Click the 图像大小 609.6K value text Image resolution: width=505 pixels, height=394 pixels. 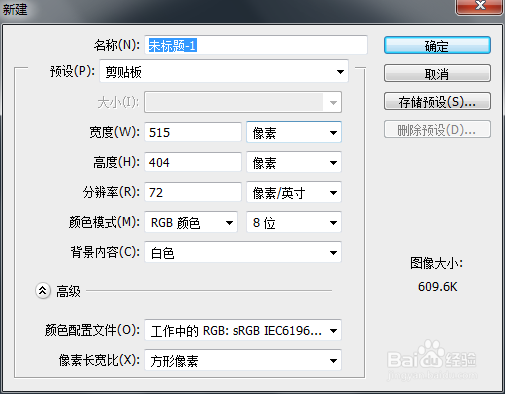[437, 287]
